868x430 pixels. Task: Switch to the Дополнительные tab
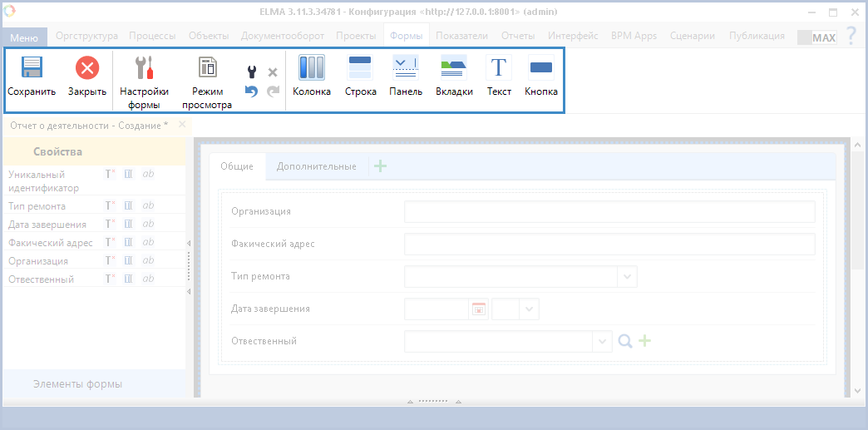pyautogui.click(x=316, y=166)
